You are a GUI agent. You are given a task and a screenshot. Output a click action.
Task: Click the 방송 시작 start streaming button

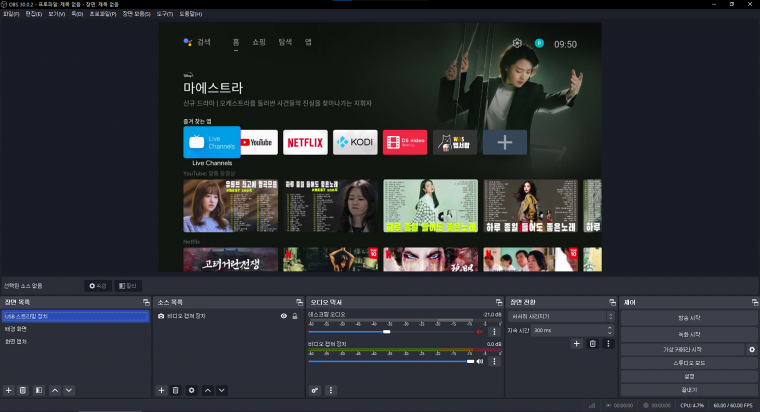pos(689,318)
